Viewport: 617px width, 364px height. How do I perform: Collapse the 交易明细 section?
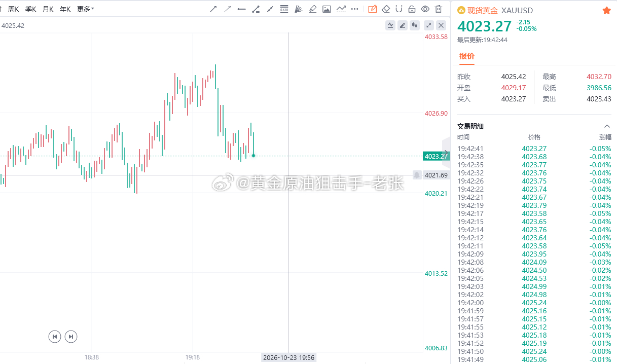pos(607,126)
